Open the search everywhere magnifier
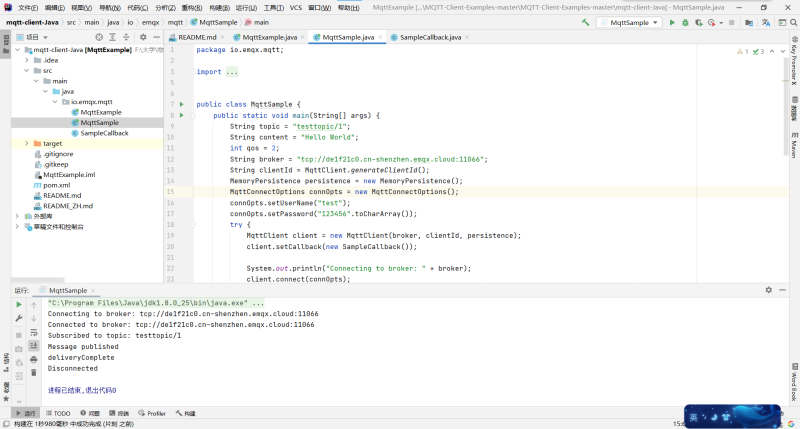 [793, 22]
